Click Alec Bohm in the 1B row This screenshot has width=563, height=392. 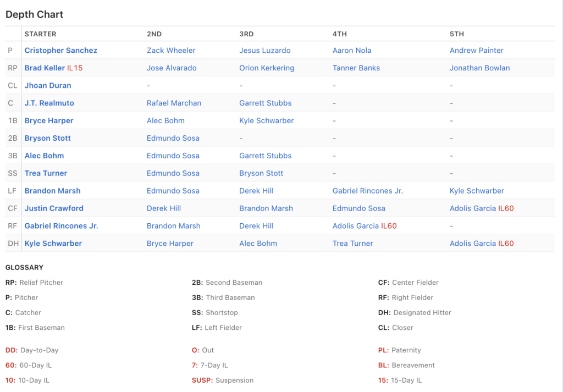point(165,120)
